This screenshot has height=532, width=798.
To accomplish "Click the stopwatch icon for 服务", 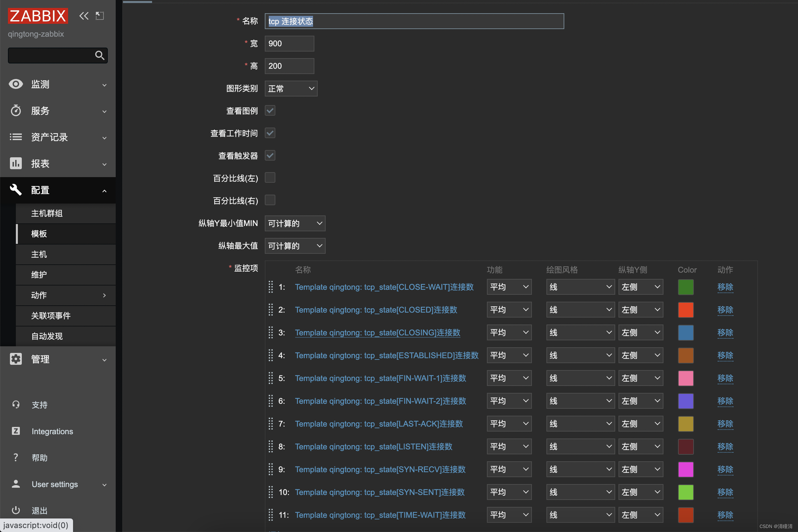I will [16, 111].
